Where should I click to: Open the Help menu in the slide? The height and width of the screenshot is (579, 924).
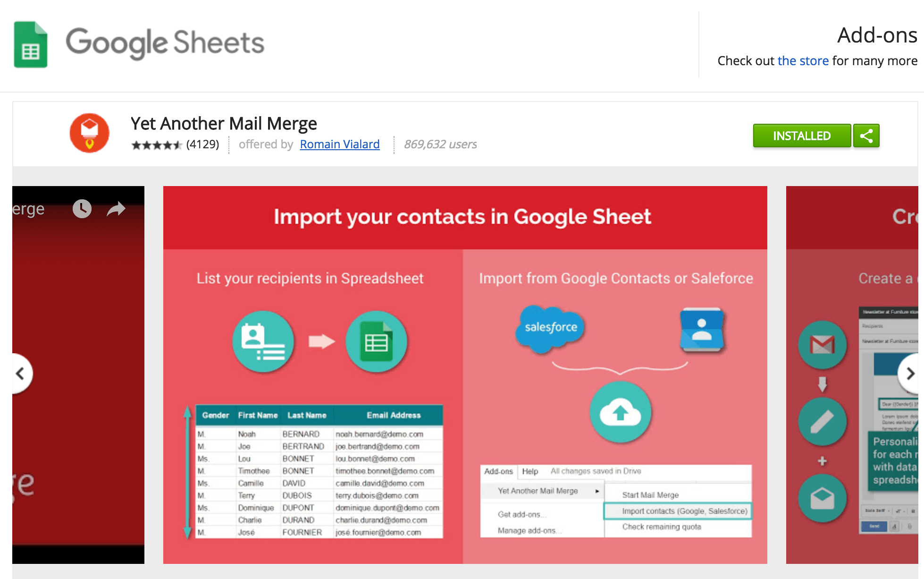pos(530,471)
